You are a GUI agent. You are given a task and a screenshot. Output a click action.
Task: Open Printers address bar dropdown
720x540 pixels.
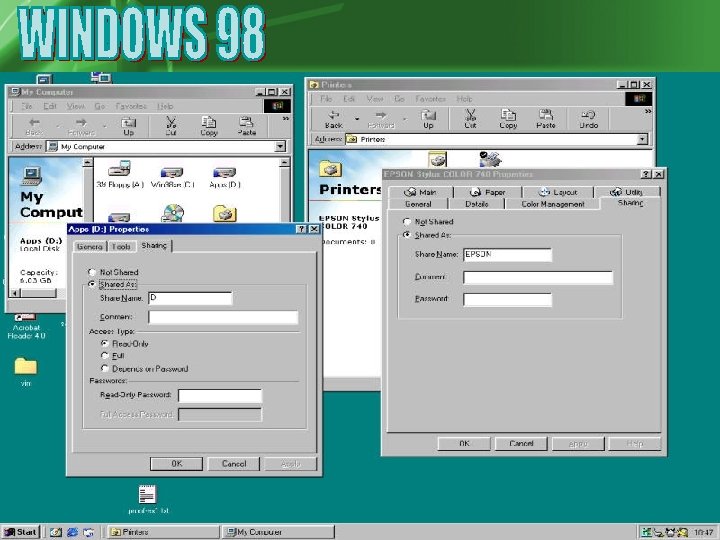click(642, 139)
